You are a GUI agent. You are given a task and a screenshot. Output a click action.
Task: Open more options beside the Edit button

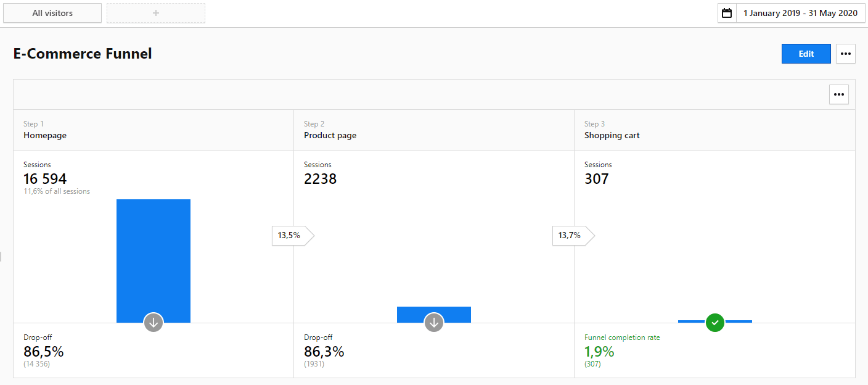coord(845,54)
